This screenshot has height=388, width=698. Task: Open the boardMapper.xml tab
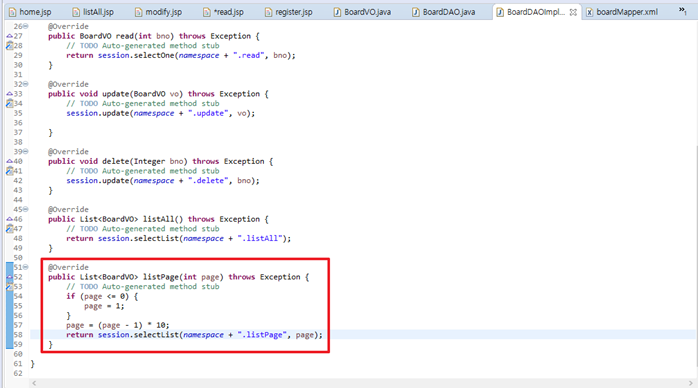coord(622,12)
